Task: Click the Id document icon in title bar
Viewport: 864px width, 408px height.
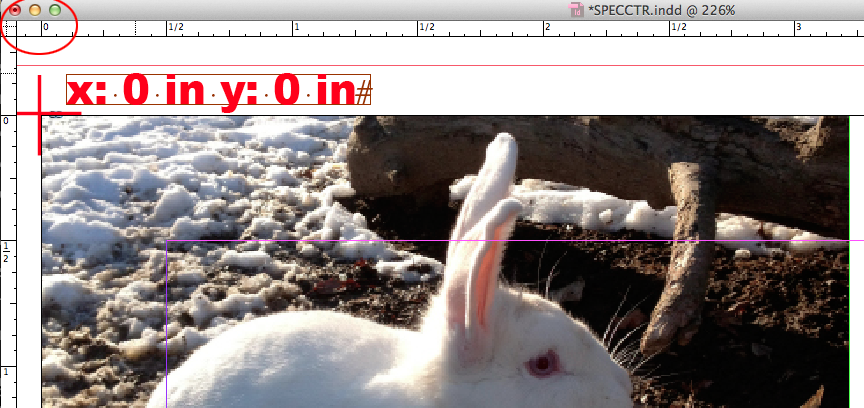Action: click(x=576, y=10)
